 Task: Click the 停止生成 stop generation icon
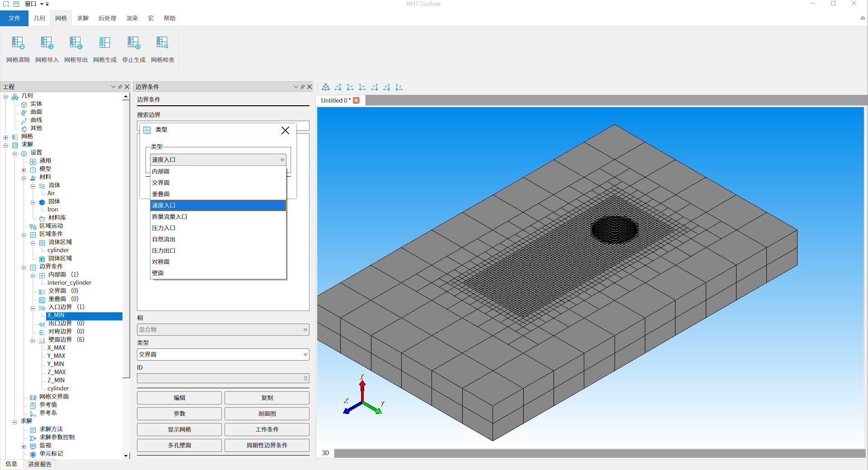click(x=134, y=43)
